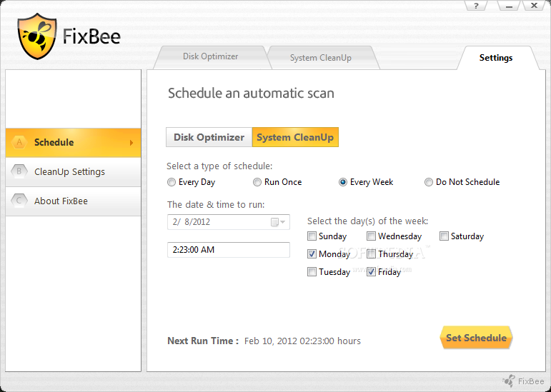Click hexagon A icon beside Schedule

click(19, 142)
